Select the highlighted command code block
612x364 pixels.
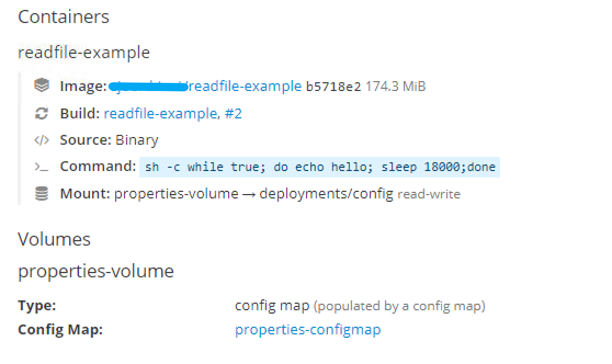coord(319,167)
